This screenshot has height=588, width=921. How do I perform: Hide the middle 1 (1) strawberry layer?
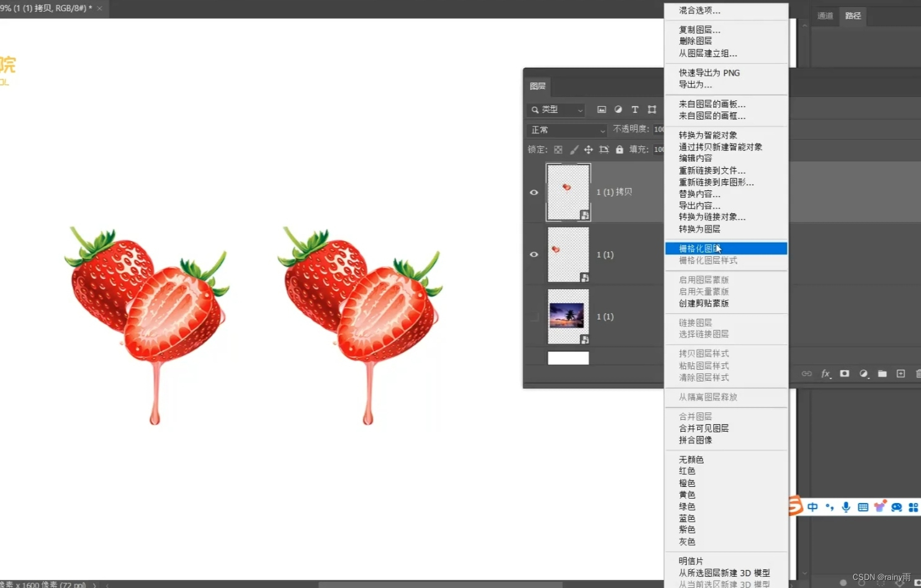pos(534,254)
